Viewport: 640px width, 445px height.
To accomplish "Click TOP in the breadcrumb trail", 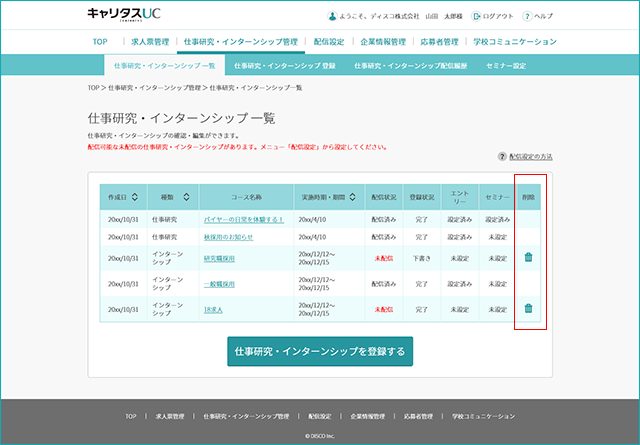I will [x=93, y=88].
